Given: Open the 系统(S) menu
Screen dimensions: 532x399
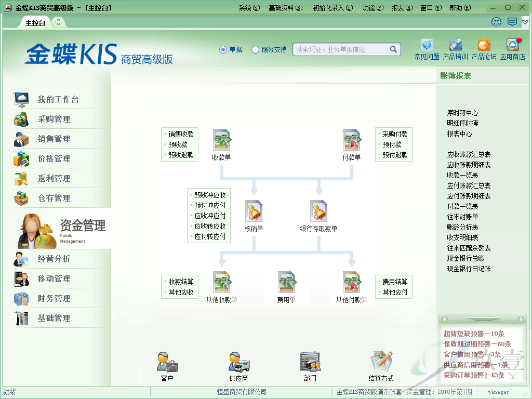Looking at the screenshot, I should pyautogui.click(x=249, y=8).
